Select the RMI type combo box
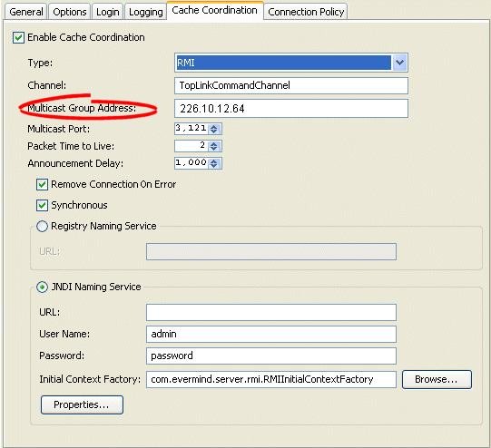The image size is (491, 448). pyautogui.click(x=291, y=63)
